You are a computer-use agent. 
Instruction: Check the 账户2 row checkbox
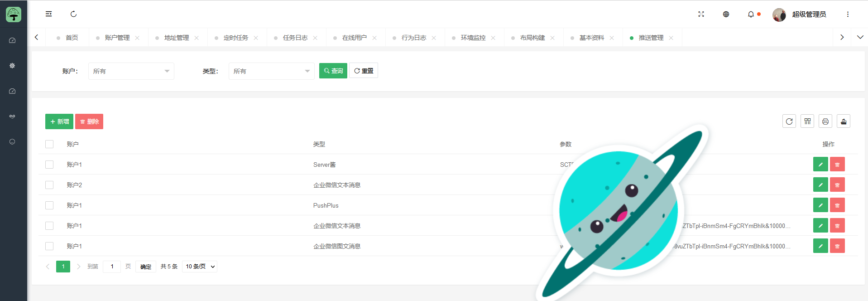(49, 185)
